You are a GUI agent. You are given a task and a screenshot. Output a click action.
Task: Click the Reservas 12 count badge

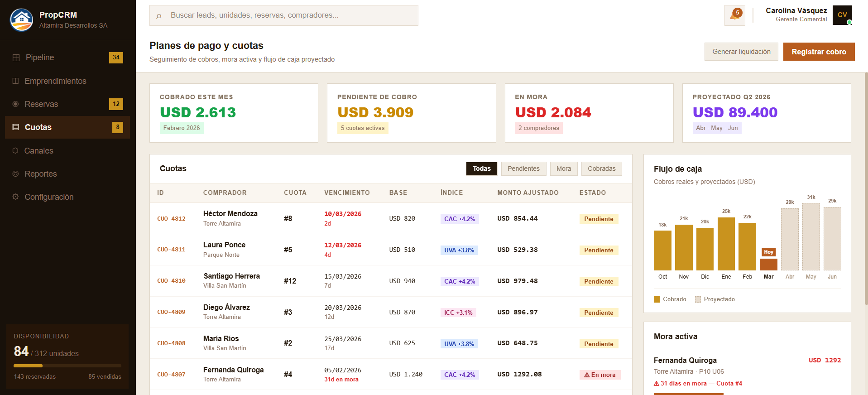116,104
